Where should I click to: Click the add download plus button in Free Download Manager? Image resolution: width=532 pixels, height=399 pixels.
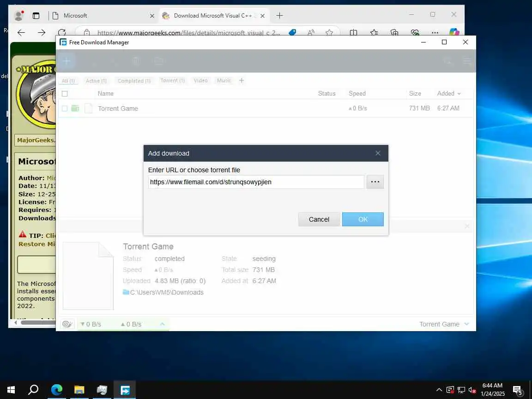(66, 61)
